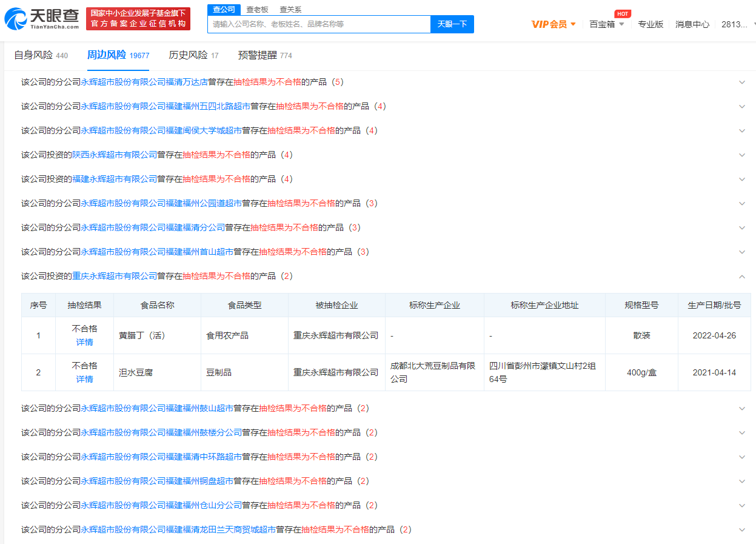Click the government fund banner badge
Screen dimensions: 756x544
138,19
